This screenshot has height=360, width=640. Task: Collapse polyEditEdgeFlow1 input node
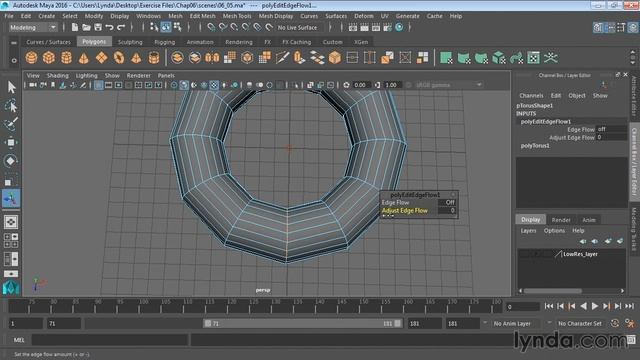[546, 122]
